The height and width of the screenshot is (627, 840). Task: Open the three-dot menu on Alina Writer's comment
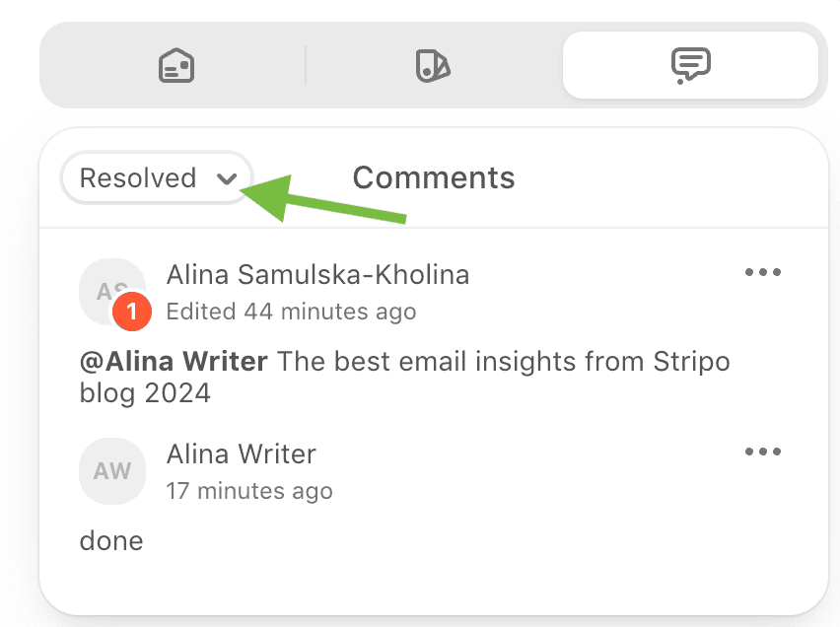point(763,452)
